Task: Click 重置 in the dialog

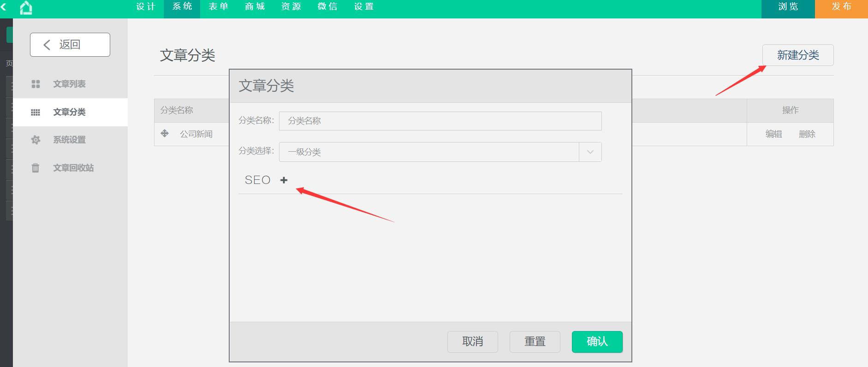Action: point(535,342)
